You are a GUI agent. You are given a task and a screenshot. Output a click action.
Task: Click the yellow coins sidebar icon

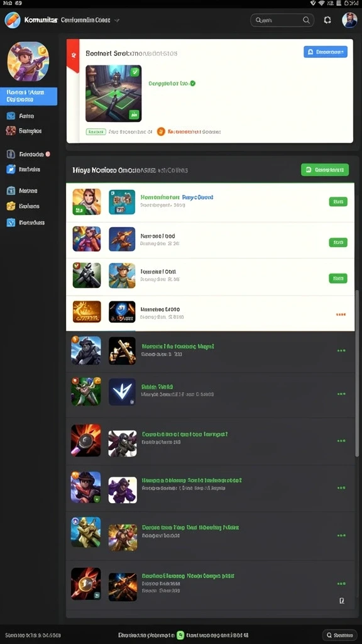[x=11, y=206]
